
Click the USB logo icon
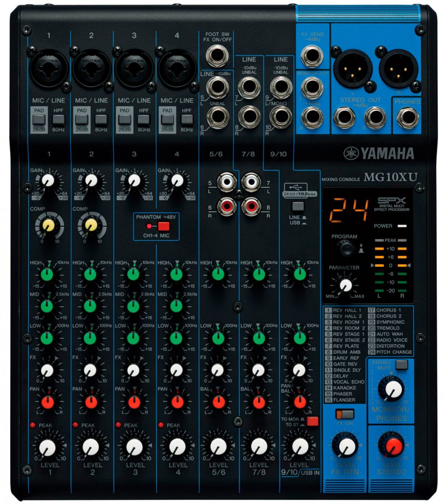click(x=296, y=187)
